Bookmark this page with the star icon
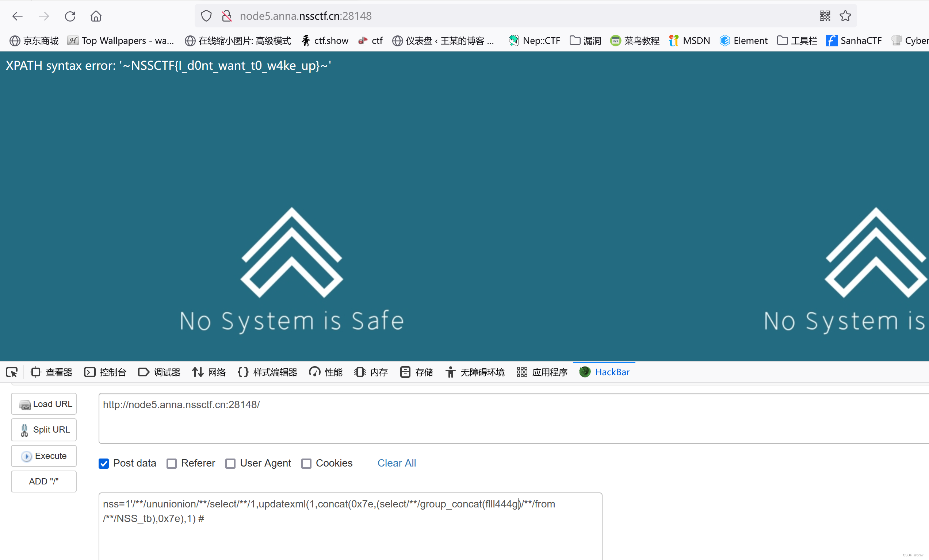 pos(845,16)
